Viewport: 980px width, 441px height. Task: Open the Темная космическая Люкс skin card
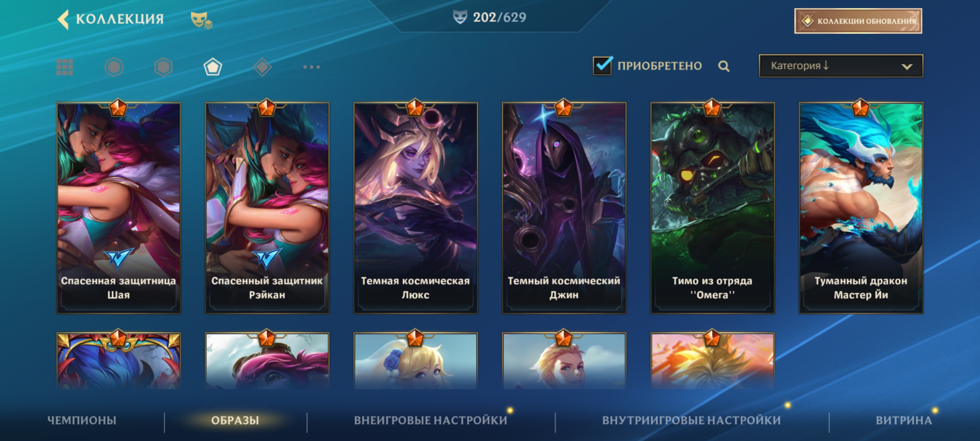415,208
